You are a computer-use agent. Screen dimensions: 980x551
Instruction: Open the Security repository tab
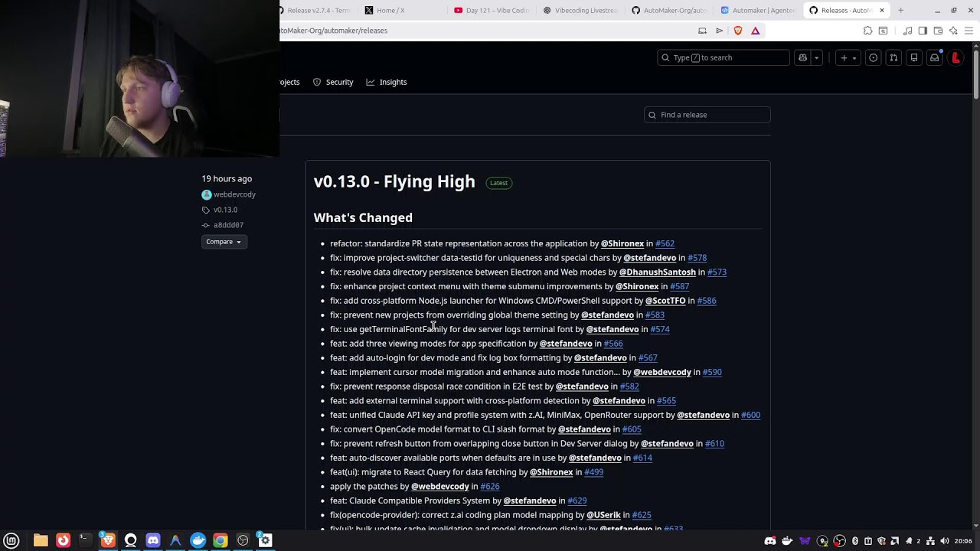coord(333,82)
